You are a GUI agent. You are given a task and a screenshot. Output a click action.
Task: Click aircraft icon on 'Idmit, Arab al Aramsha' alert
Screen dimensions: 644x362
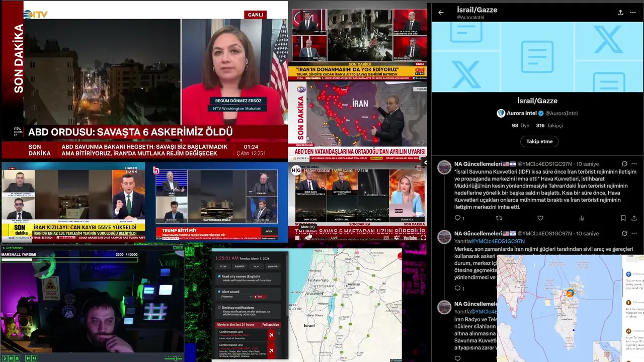point(271,335)
